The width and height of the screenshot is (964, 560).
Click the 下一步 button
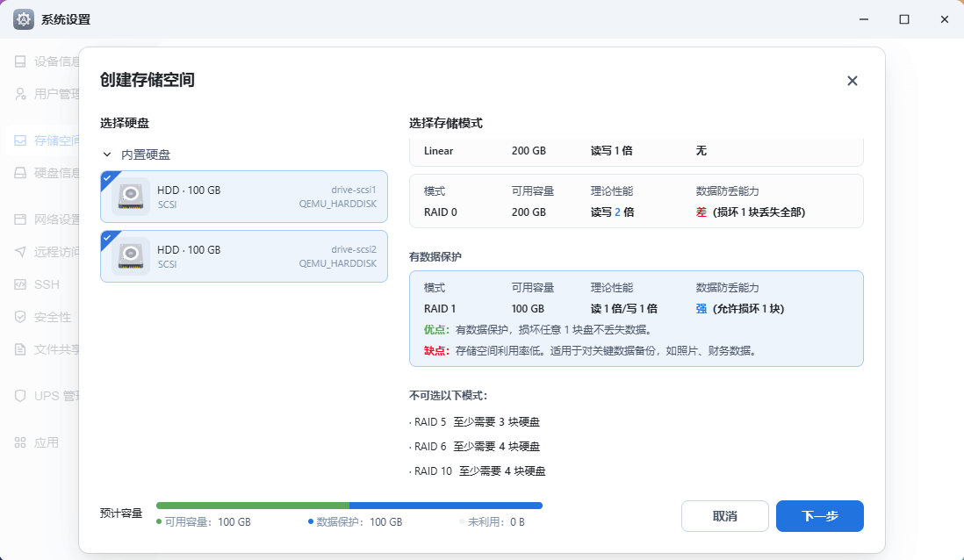pyautogui.click(x=819, y=516)
